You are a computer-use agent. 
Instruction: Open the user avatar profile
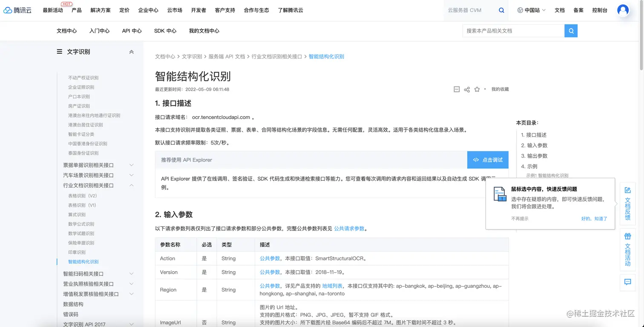click(x=623, y=10)
